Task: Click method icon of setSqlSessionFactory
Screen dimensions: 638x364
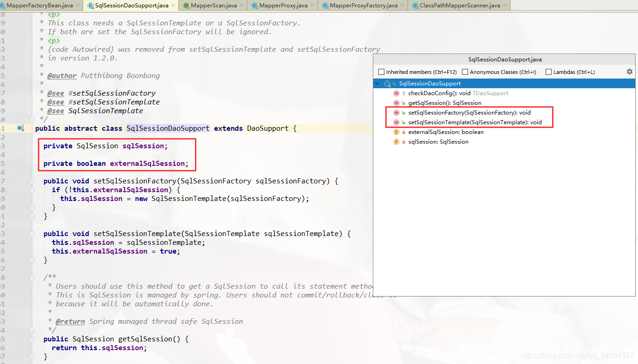Action: [x=396, y=113]
